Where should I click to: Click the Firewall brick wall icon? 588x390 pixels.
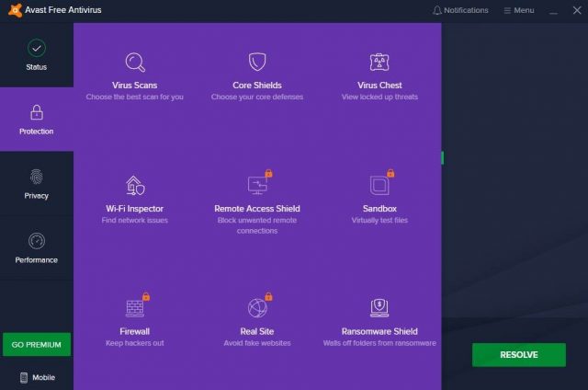coord(134,307)
